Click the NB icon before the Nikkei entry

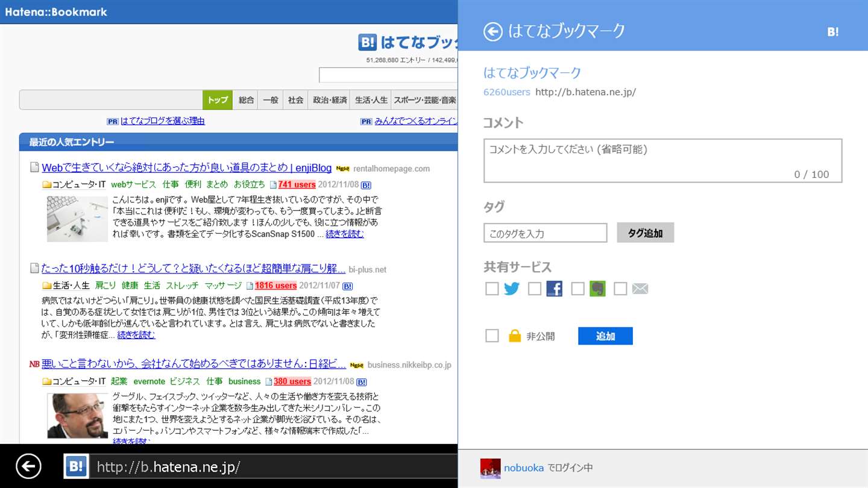pyautogui.click(x=34, y=364)
